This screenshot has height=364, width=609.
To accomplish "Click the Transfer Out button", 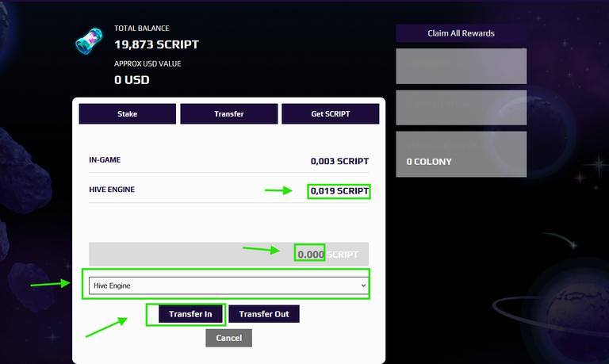I will click(x=264, y=314).
